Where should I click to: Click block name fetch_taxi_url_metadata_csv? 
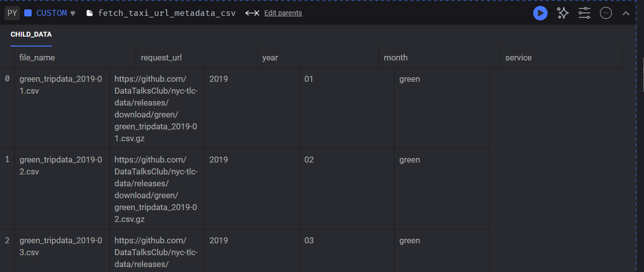pos(167,13)
